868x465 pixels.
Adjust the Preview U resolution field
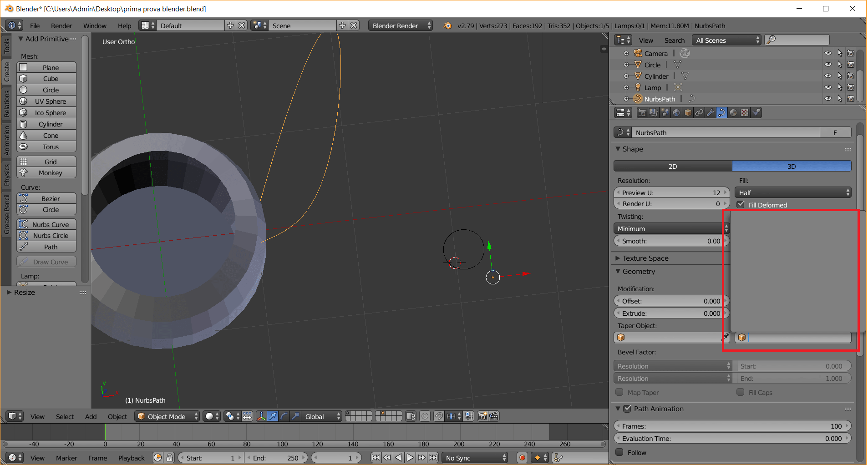point(671,192)
